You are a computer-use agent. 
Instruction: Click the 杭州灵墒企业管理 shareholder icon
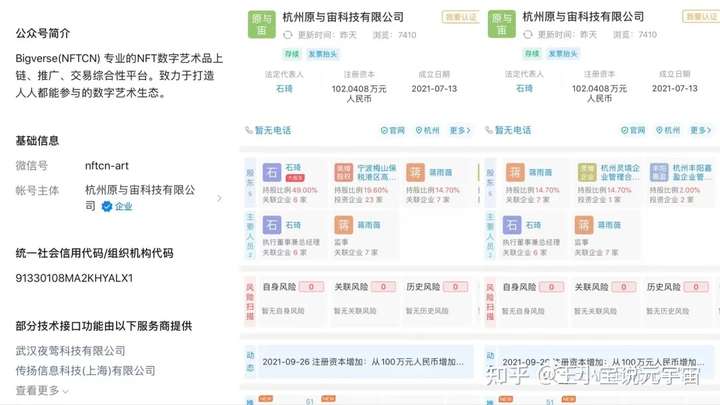click(587, 173)
